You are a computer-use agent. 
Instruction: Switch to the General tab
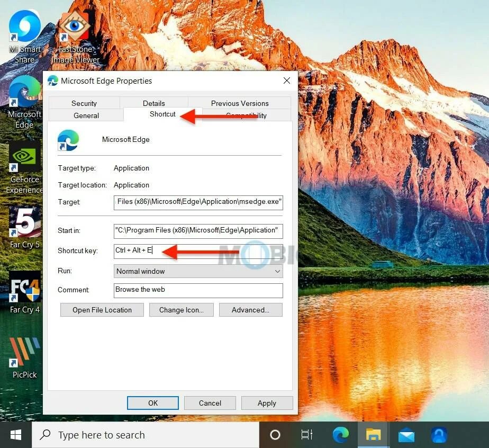point(86,115)
